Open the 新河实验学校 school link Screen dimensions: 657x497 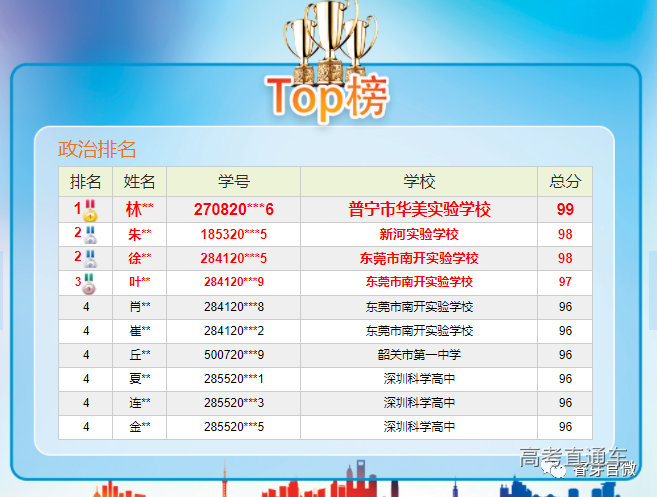click(419, 234)
